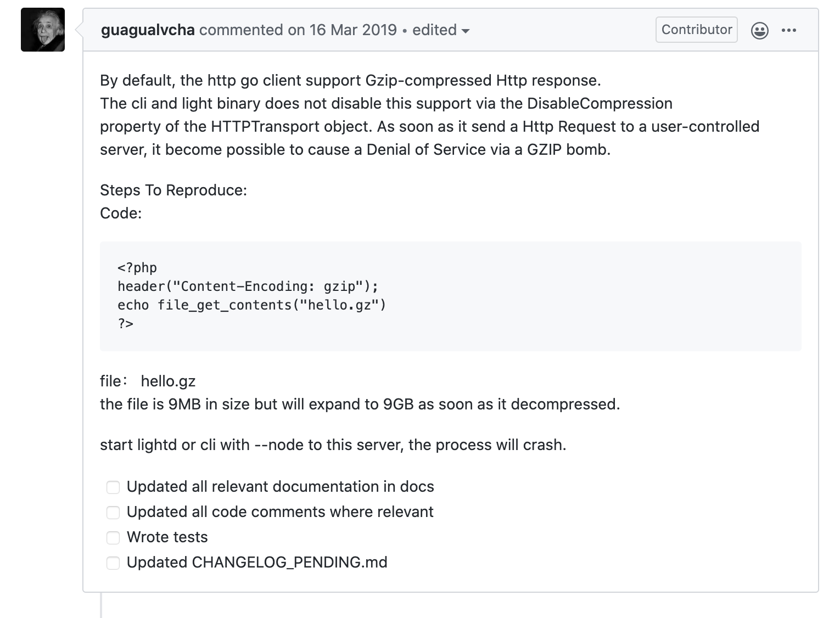The width and height of the screenshot is (840, 618).
Task: Open the comment options ellipsis menu
Action: point(788,30)
